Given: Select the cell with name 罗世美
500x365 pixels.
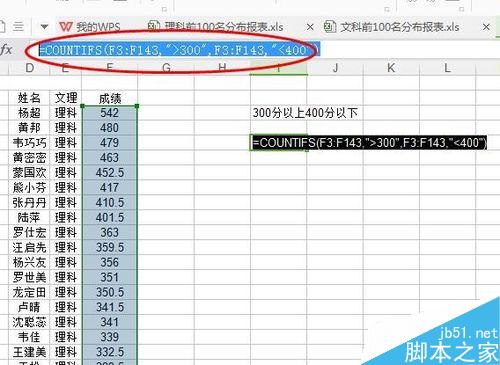Looking at the screenshot, I should coord(29,277).
